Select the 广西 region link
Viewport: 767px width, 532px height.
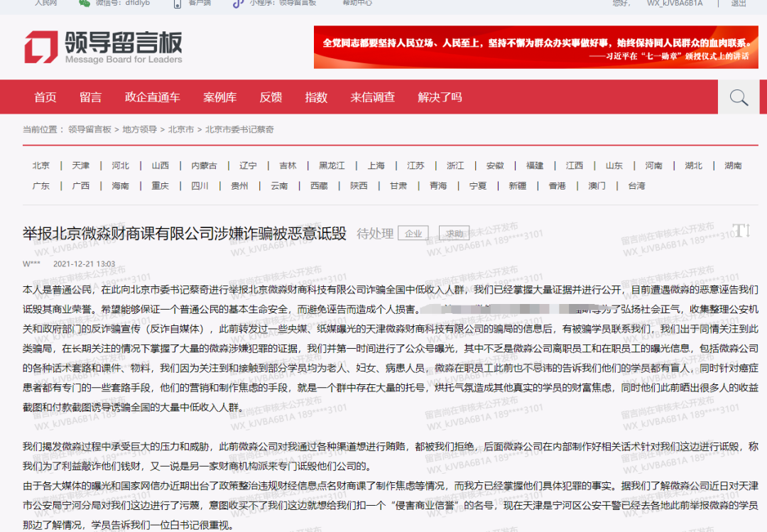[81, 185]
